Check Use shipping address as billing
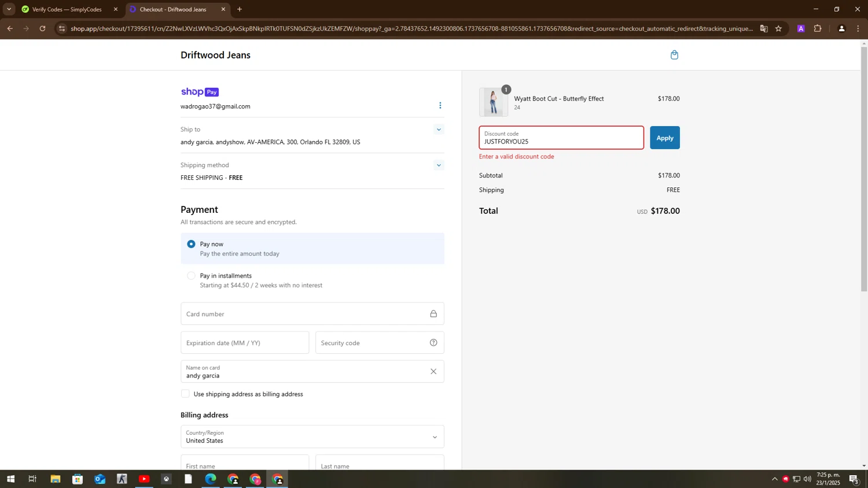Image resolution: width=868 pixels, height=488 pixels. tap(185, 394)
